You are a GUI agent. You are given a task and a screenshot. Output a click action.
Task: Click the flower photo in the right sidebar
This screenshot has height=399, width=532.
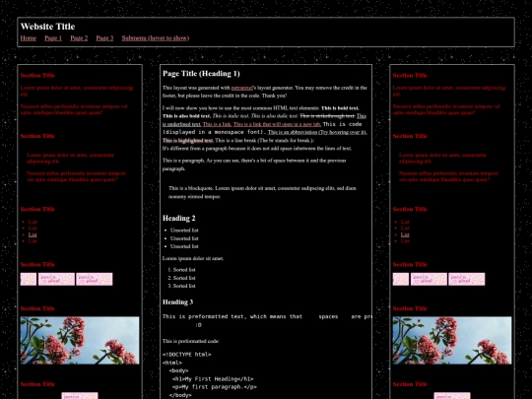point(452,340)
